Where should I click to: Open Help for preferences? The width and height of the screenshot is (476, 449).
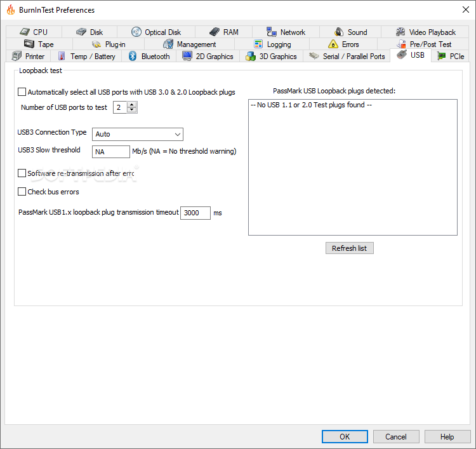447,436
